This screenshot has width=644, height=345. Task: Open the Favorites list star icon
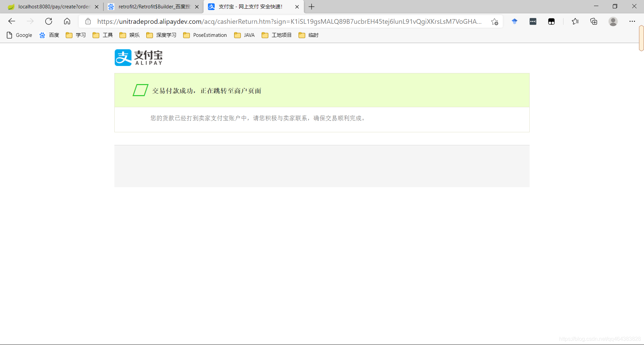click(575, 21)
